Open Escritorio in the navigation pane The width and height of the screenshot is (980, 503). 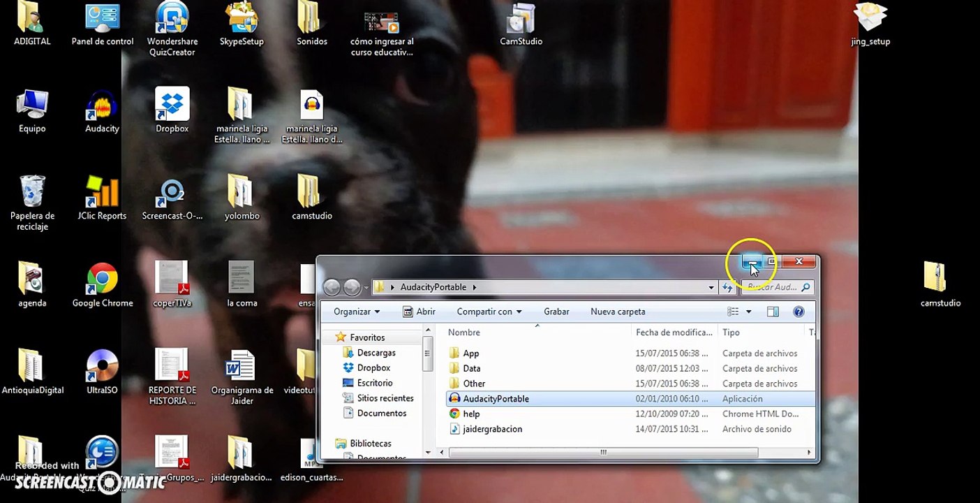367,383
